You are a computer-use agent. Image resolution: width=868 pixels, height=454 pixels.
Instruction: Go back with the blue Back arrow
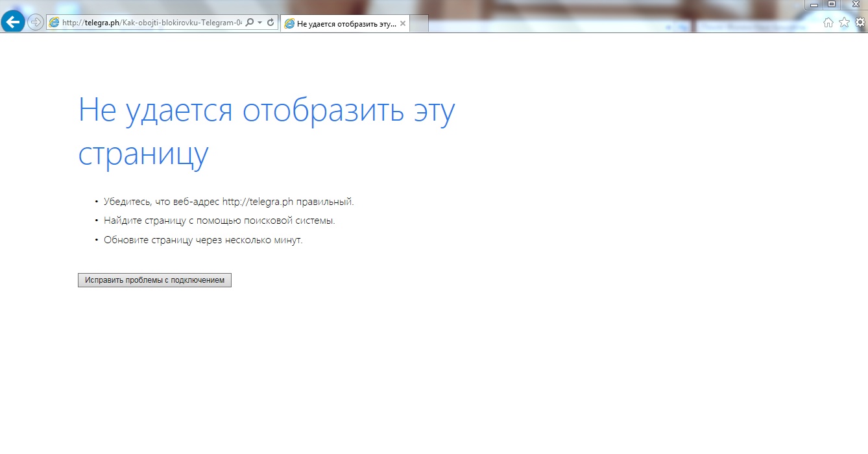click(x=14, y=21)
